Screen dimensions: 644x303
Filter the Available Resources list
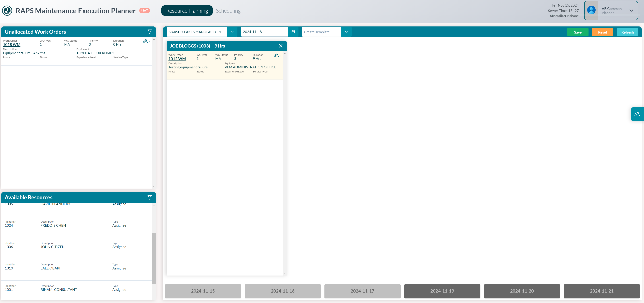click(150, 197)
